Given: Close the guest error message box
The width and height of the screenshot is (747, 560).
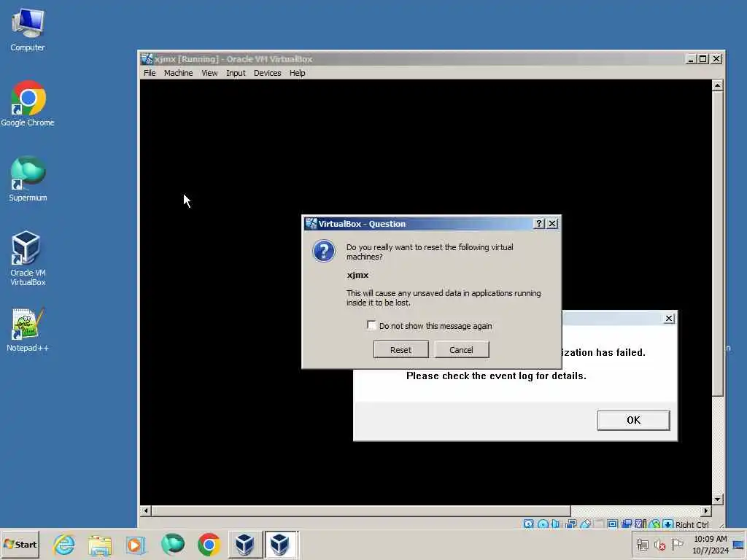Looking at the screenshot, I should (x=669, y=318).
